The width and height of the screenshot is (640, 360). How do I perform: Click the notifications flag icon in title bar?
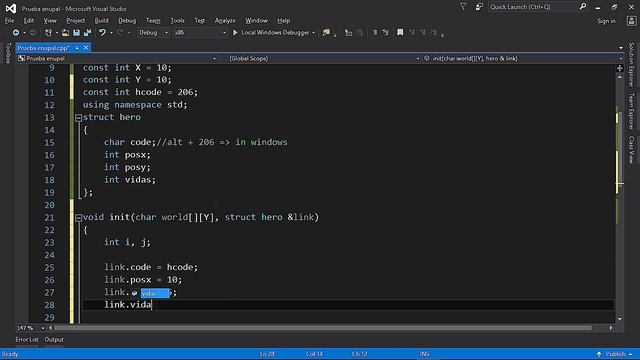463,7
